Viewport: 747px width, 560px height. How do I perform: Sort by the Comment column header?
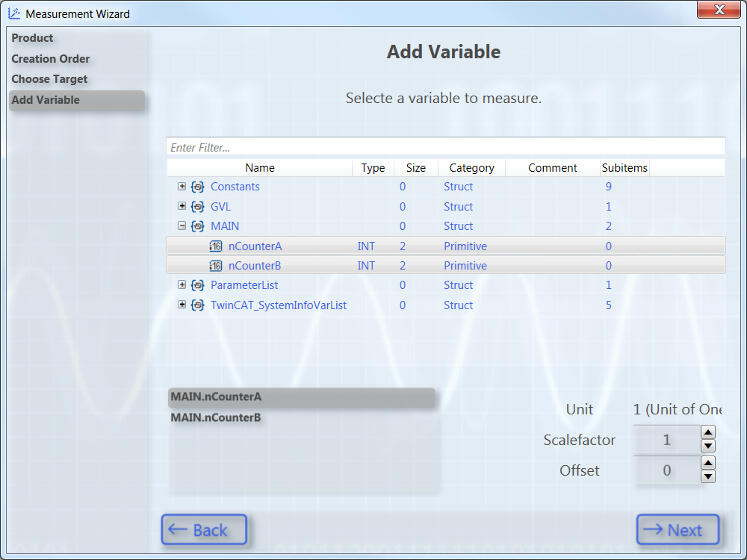pos(553,168)
